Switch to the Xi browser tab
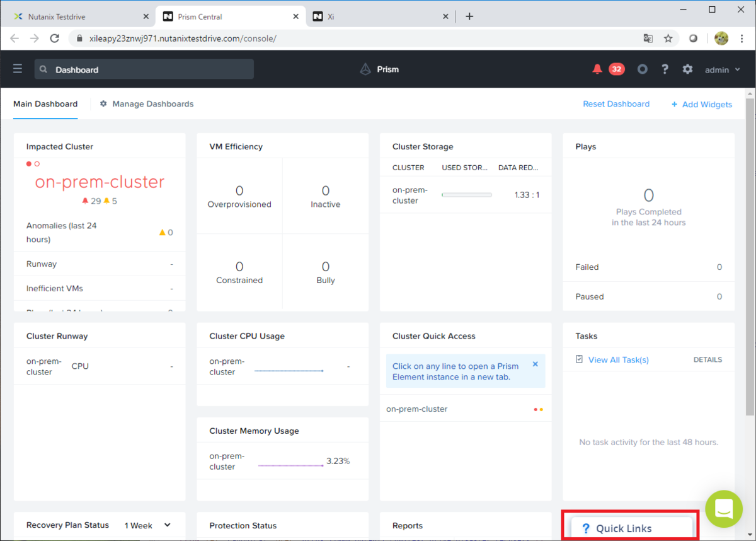The width and height of the screenshot is (756, 541). (381, 16)
